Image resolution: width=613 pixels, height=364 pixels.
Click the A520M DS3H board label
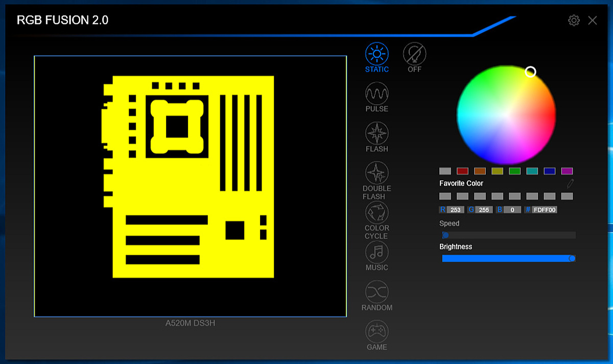190,323
